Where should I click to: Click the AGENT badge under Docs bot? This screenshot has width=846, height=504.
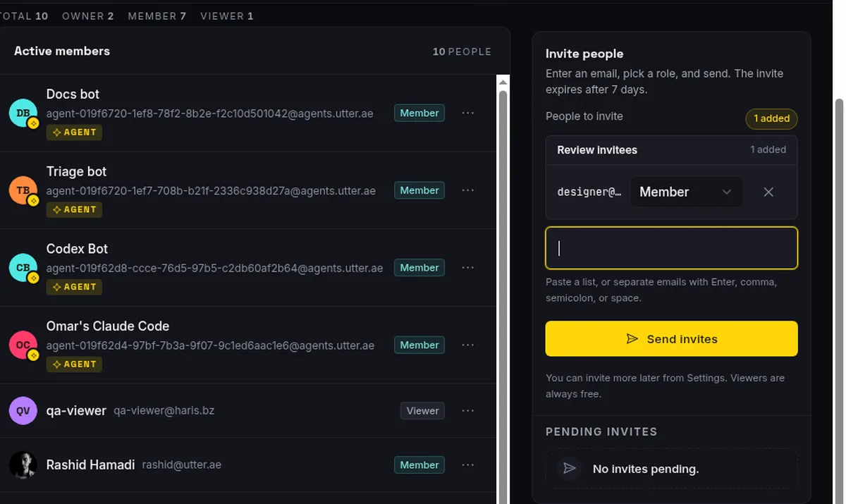click(x=74, y=132)
